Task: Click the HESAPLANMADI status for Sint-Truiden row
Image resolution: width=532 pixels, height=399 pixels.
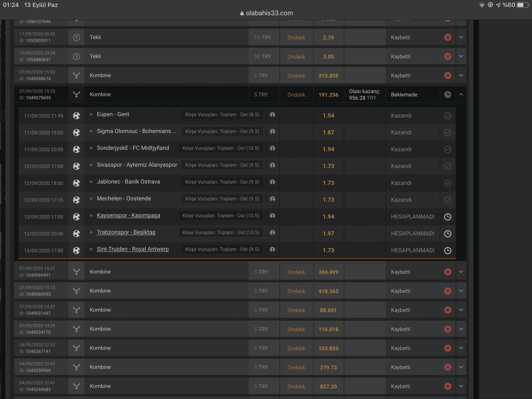Action: [413, 250]
